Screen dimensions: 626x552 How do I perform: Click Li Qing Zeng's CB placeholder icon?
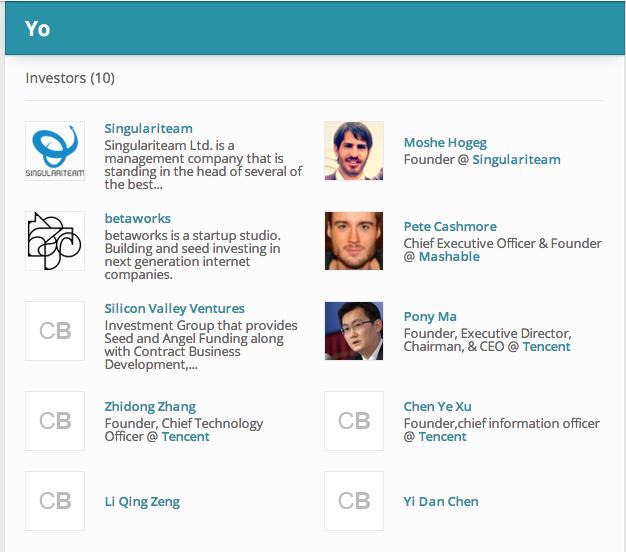tap(55, 501)
